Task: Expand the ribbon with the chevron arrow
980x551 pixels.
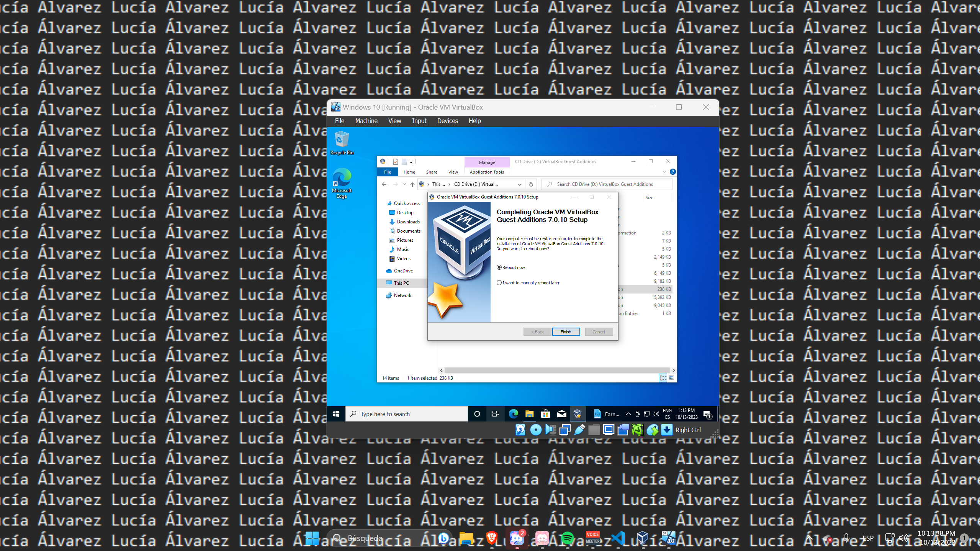Action: click(664, 172)
